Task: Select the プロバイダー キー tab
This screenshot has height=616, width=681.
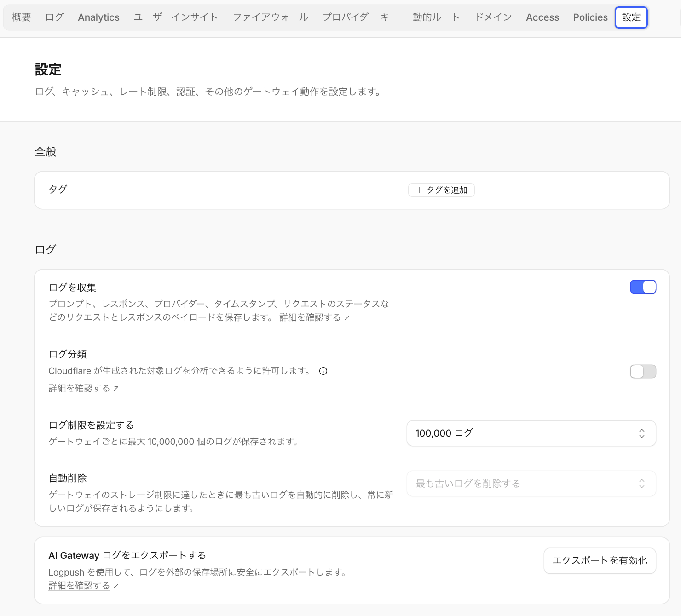Action: [360, 17]
